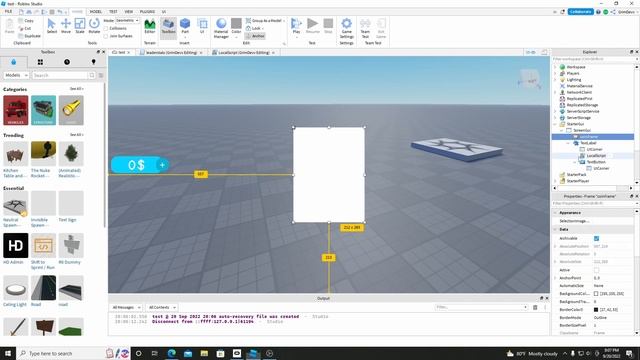Open the FILE menu

point(9,11)
